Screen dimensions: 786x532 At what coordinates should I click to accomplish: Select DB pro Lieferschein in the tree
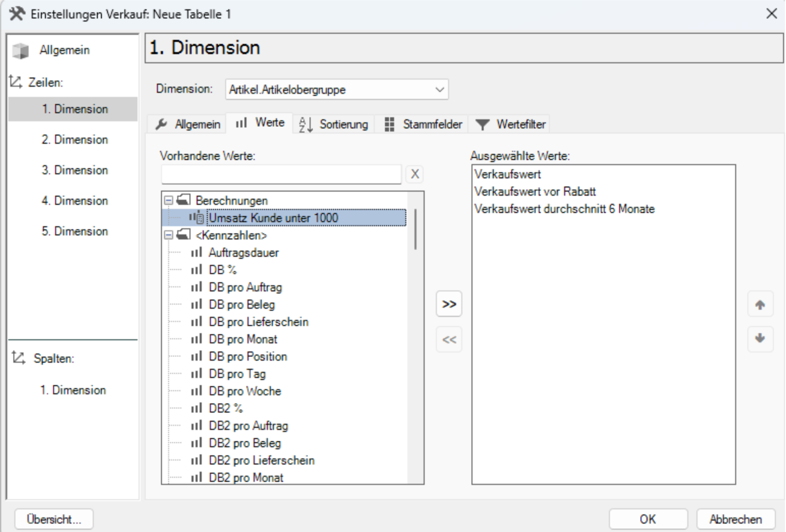(x=259, y=322)
